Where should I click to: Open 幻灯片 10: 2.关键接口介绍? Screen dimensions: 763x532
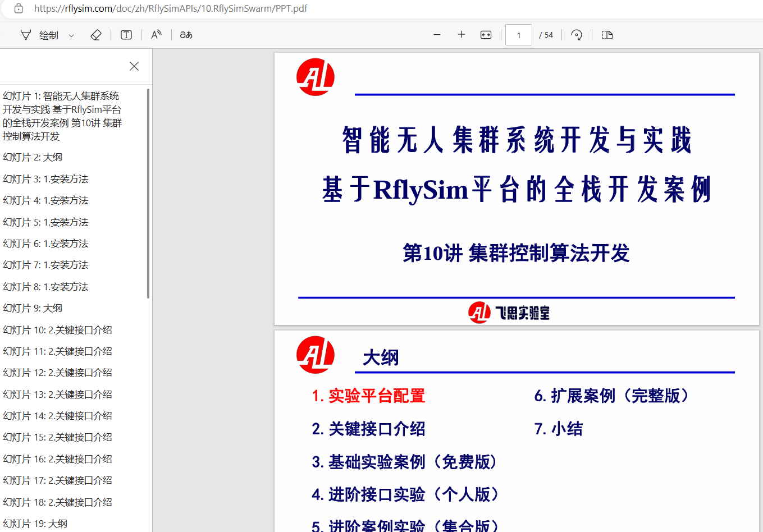(x=57, y=330)
